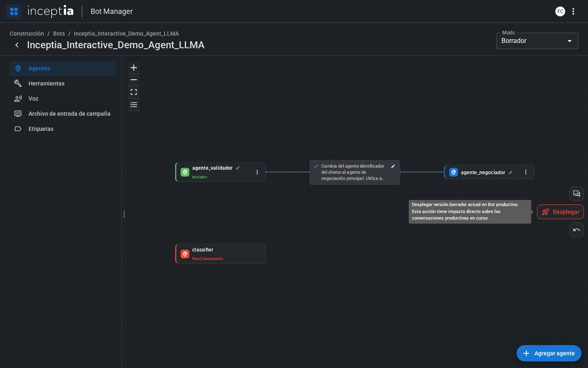Open the canvas list view icon

pyautogui.click(x=134, y=105)
